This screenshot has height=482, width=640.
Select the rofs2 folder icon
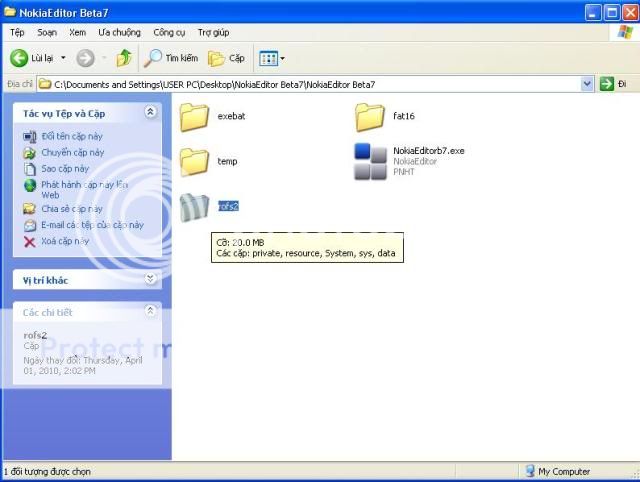coord(194,206)
